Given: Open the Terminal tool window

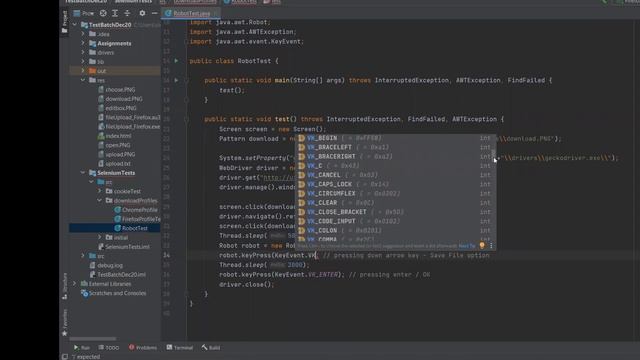Looking at the screenshot, I should tap(180, 348).
